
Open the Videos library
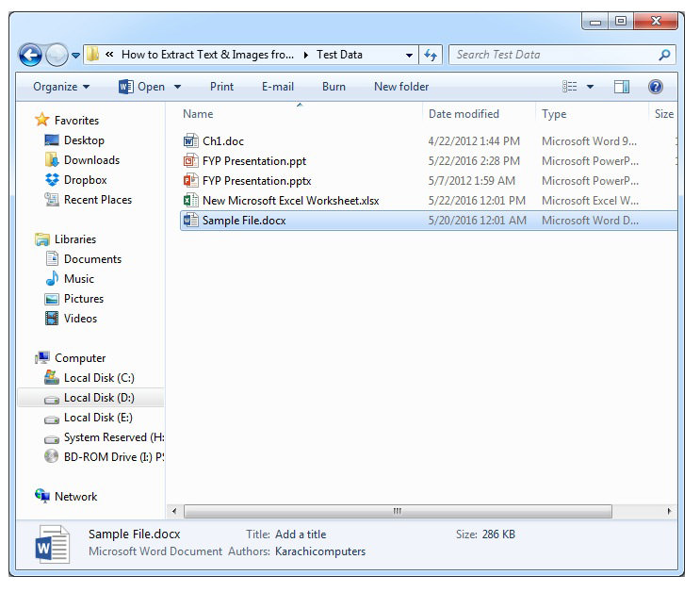click(80, 319)
